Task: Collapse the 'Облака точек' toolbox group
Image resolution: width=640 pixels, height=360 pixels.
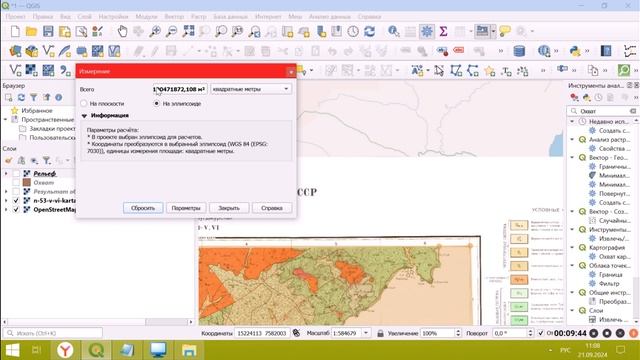Action: pyautogui.click(x=572, y=266)
